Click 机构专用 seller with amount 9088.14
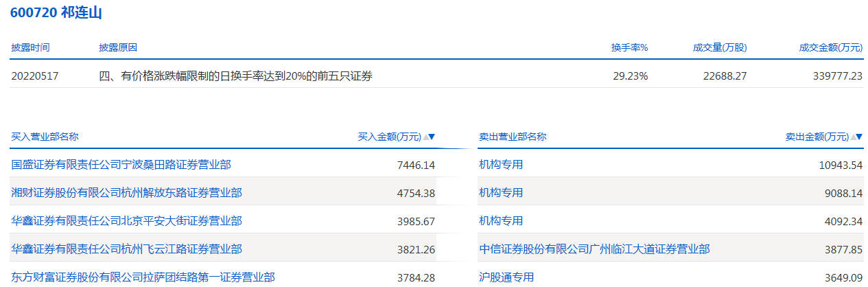868x287 pixels. 501,193
